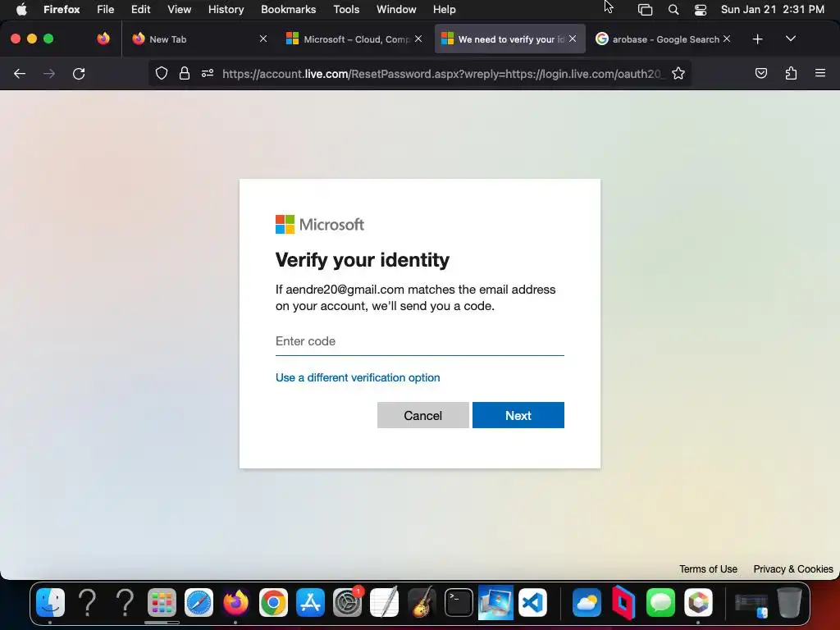Open Finder from the Dock

(x=50, y=603)
